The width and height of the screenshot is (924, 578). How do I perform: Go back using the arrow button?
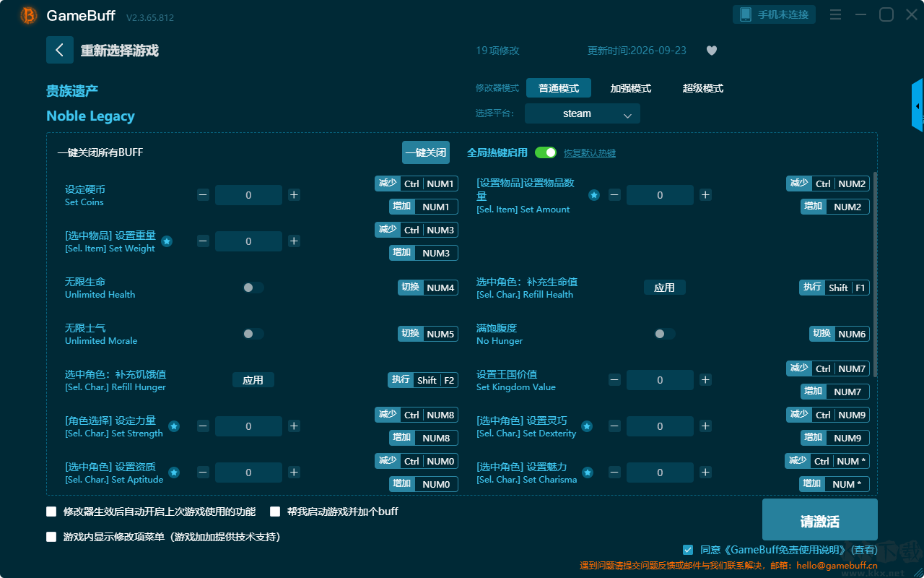point(60,50)
